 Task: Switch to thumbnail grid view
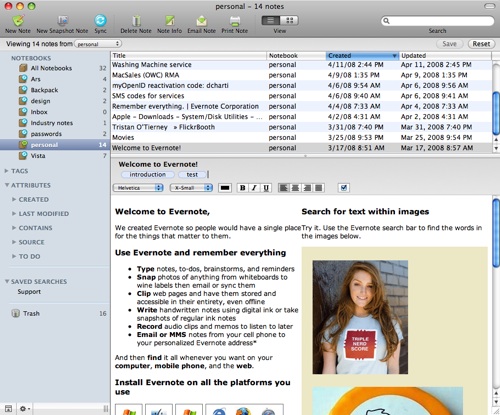coord(289,20)
